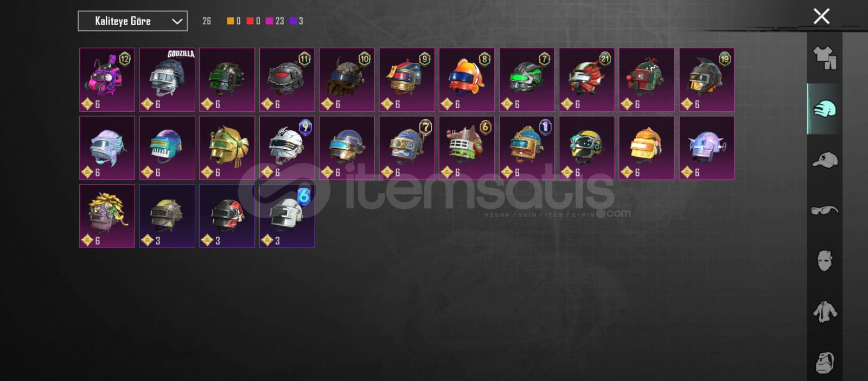Filter by the purple quality count 3
Image resolution: width=868 pixels, height=381 pixels.
point(296,21)
